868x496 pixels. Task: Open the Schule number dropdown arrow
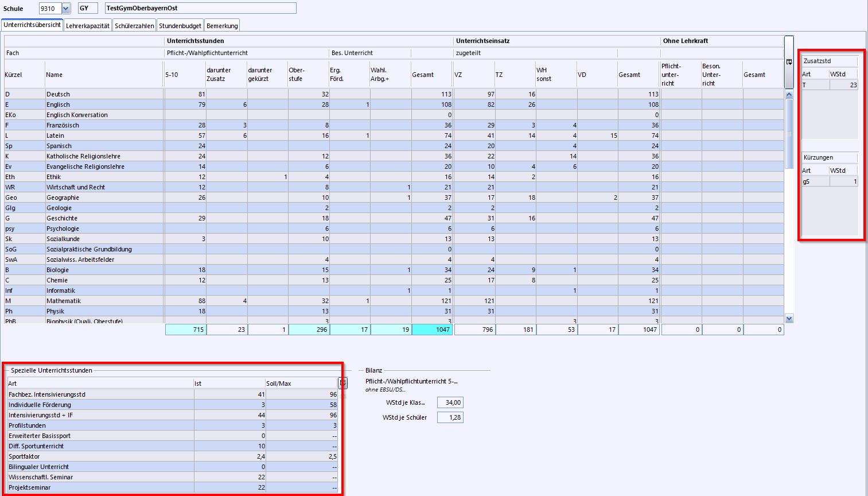pyautogui.click(x=65, y=8)
